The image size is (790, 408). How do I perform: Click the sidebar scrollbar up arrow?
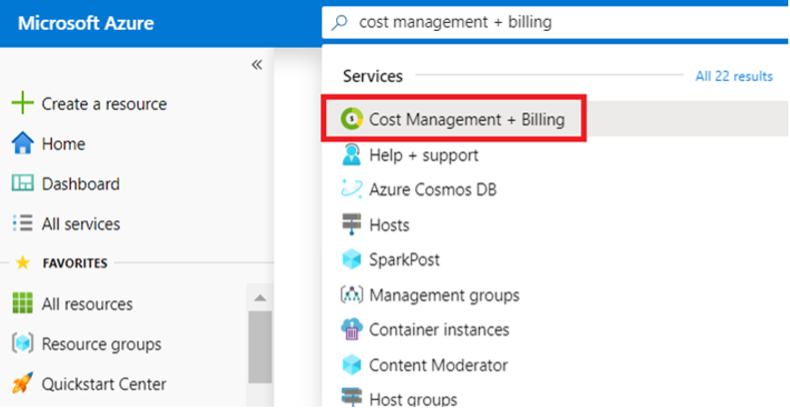(x=260, y=298)
